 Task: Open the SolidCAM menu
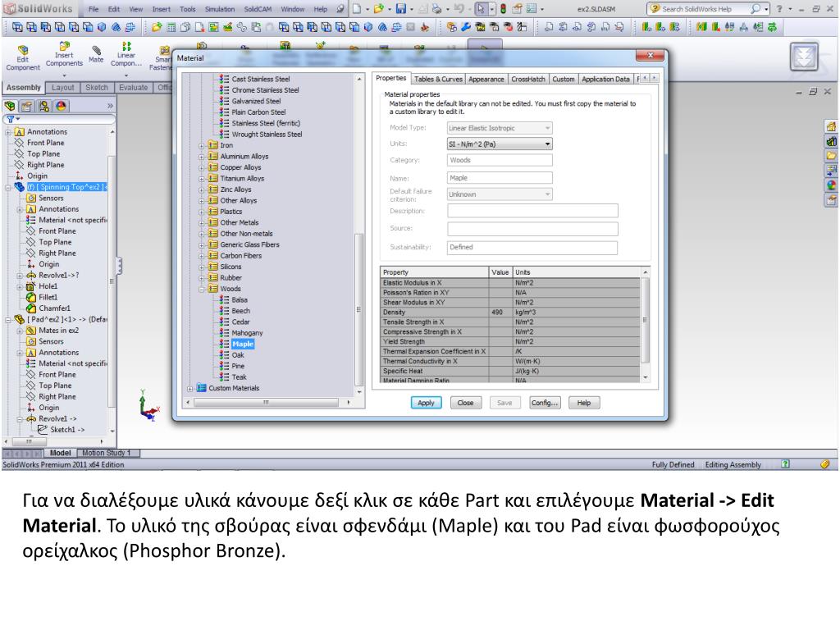[x=258, y=9]
